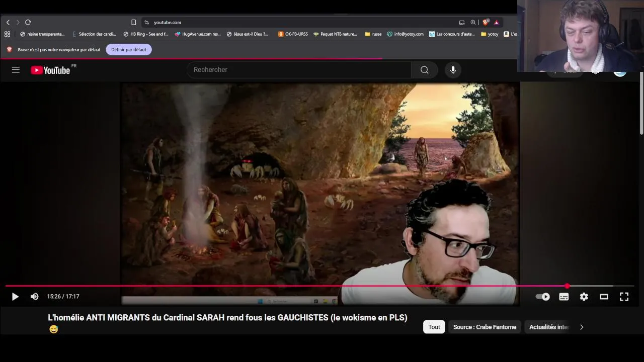Open bookmark Les concours d'aute...

(x=452, y=34)
